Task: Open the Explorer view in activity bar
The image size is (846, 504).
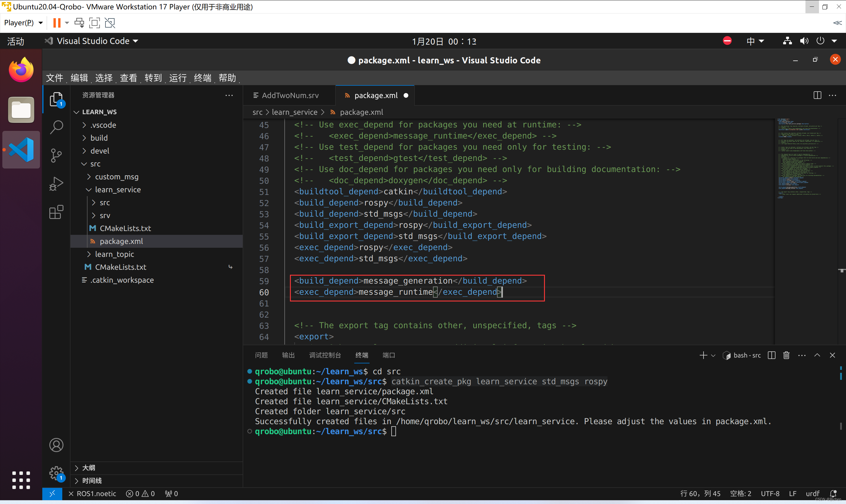Action: tap(56, 99)
